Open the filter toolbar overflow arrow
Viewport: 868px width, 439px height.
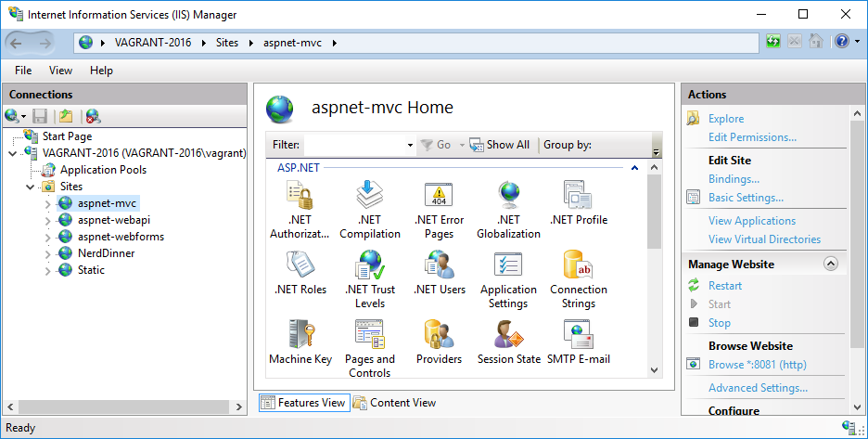657,152
